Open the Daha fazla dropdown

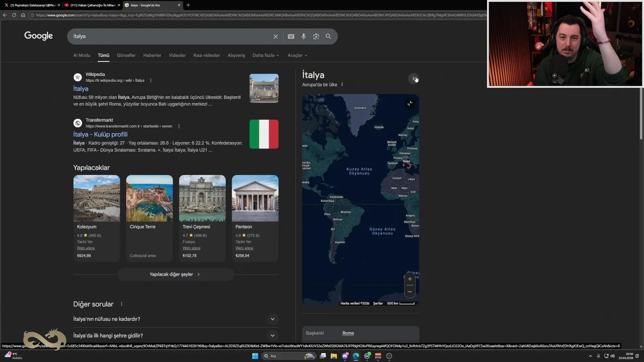click(266, 55)
